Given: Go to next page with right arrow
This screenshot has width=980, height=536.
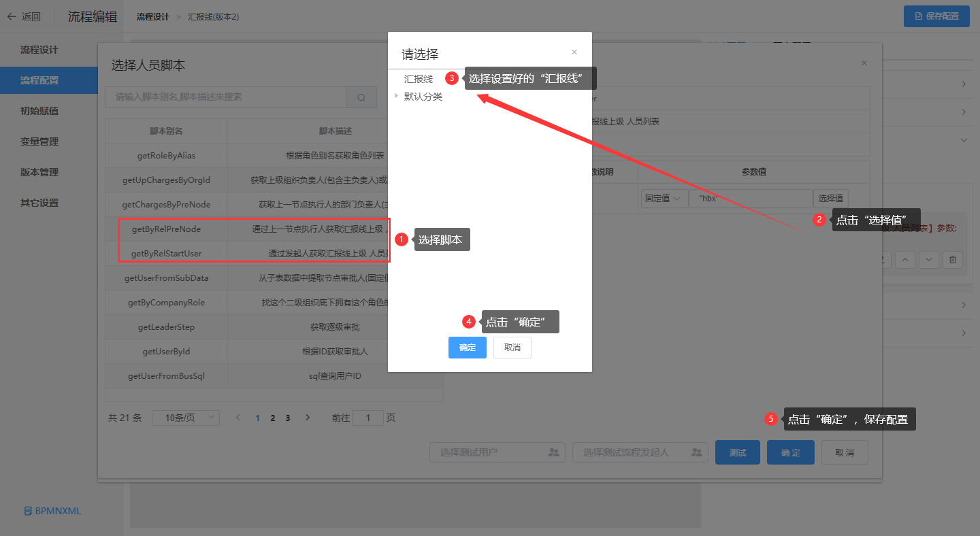Looking at the screenshot, I should click(308, 418).
